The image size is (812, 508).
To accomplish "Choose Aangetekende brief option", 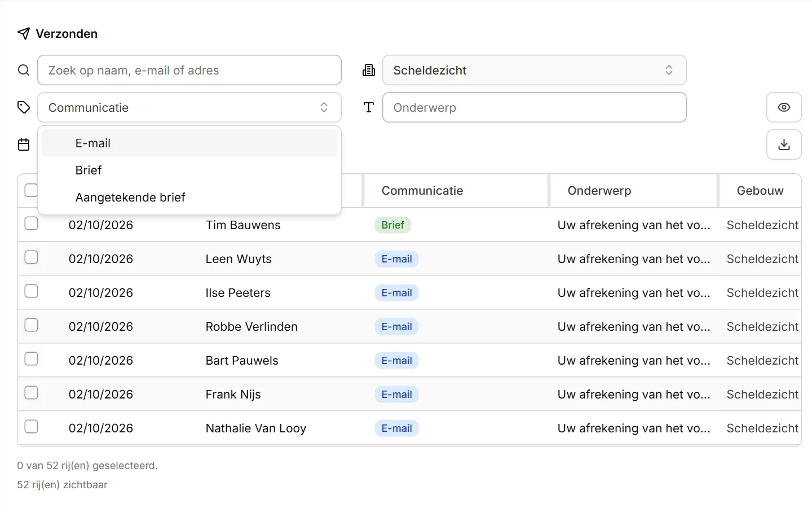I will tap(189, 198).
